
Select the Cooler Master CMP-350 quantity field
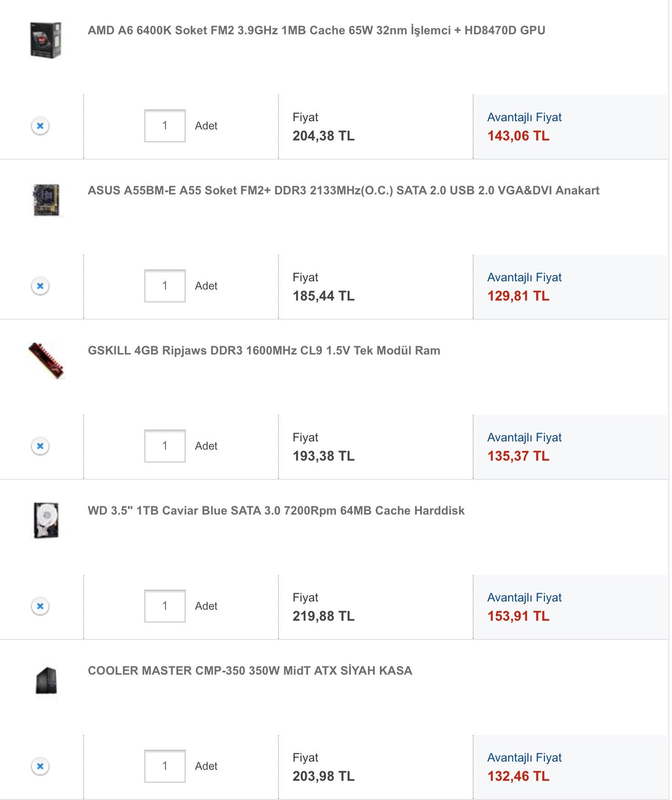[165, 766]
